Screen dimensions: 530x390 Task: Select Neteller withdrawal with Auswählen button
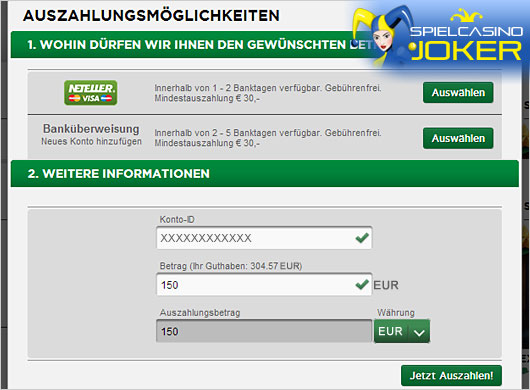click(x=458, y=93)
